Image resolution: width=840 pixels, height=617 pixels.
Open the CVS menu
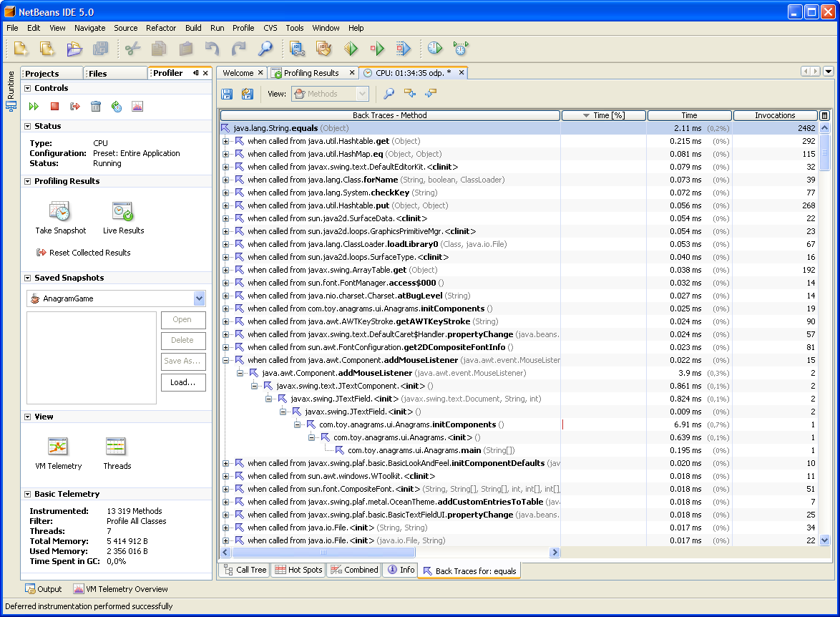pos(270,28)
